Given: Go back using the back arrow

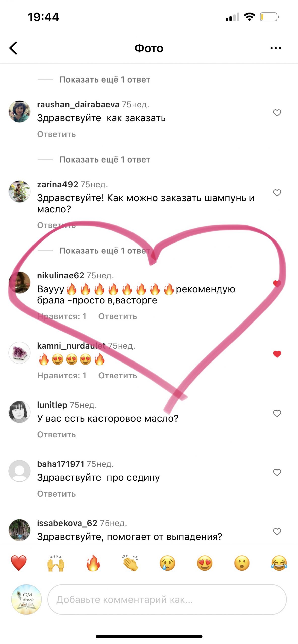Looking at the screenshot, I should (13, 48).
